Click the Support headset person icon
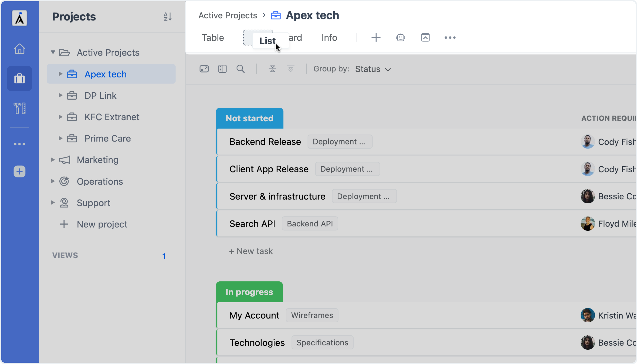This screenshot has width=637, height=364. click(x=64, y=203)
